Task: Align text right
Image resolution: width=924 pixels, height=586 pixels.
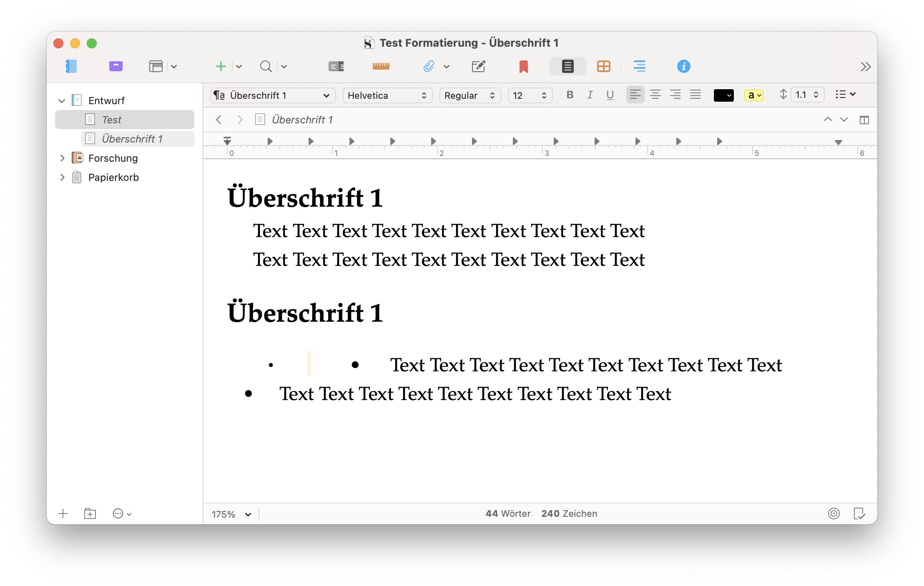Action: [x=675, y=95]
